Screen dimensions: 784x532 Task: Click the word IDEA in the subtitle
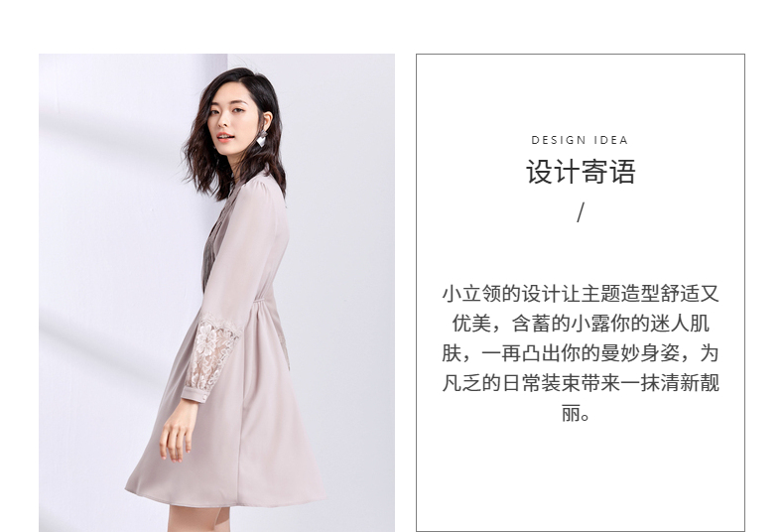610,141
